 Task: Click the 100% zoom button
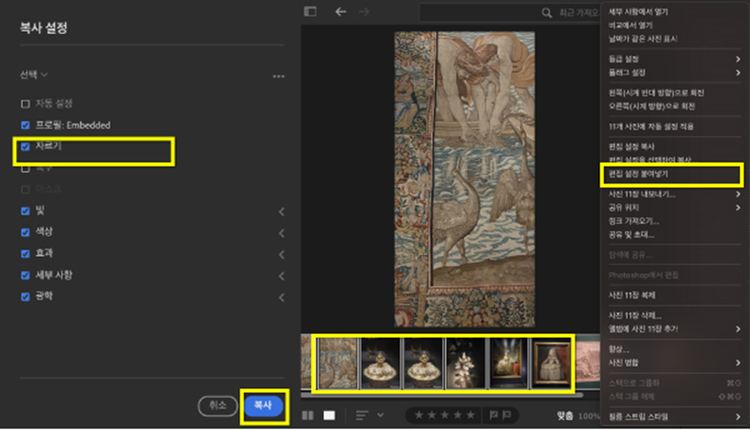pyautogui.click(x=588, y=416)
